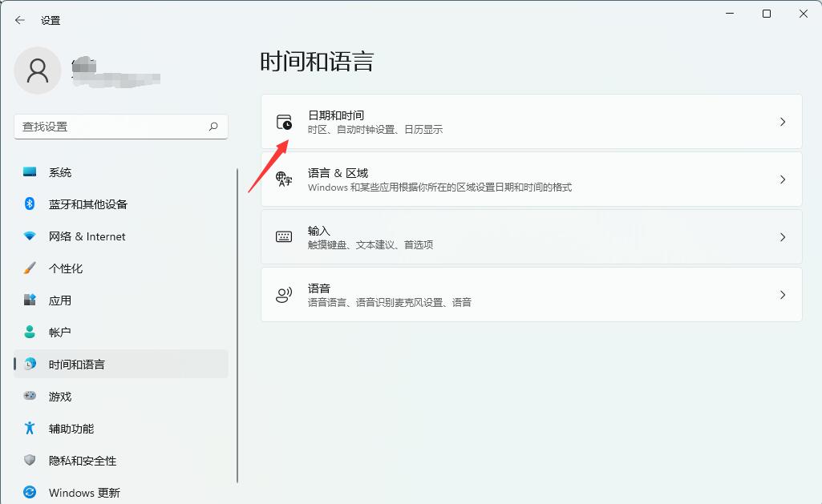Open the user account profile
822x504 pixels.
(x=38, y=71)
